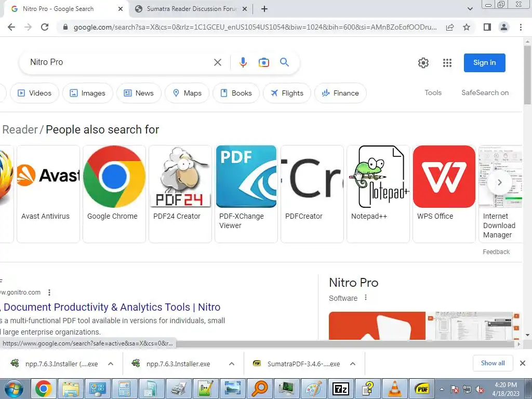The height and width of the screenshot is (399, 532).
Task: Open the Chrome side panel
Action: pyautogui.click(x=487, y=27)
